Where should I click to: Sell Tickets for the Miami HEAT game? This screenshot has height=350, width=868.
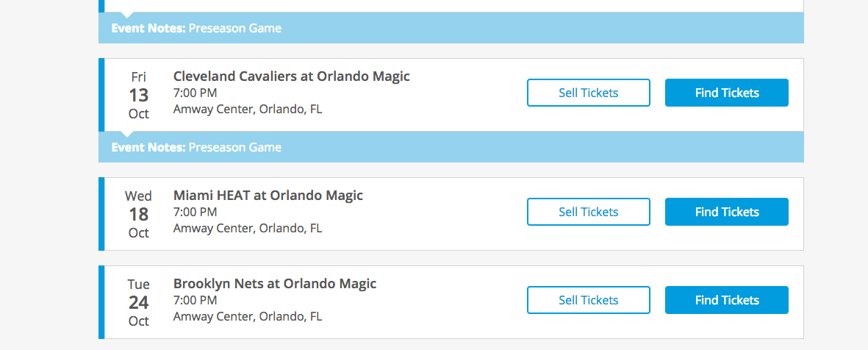[588, 212]
